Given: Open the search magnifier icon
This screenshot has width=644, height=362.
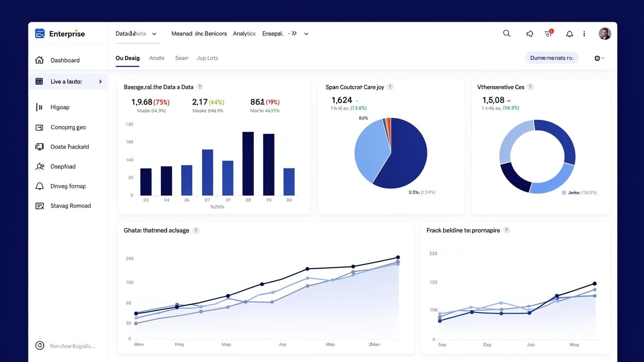Looking at the screenshot, I should (x=506, y=34).
